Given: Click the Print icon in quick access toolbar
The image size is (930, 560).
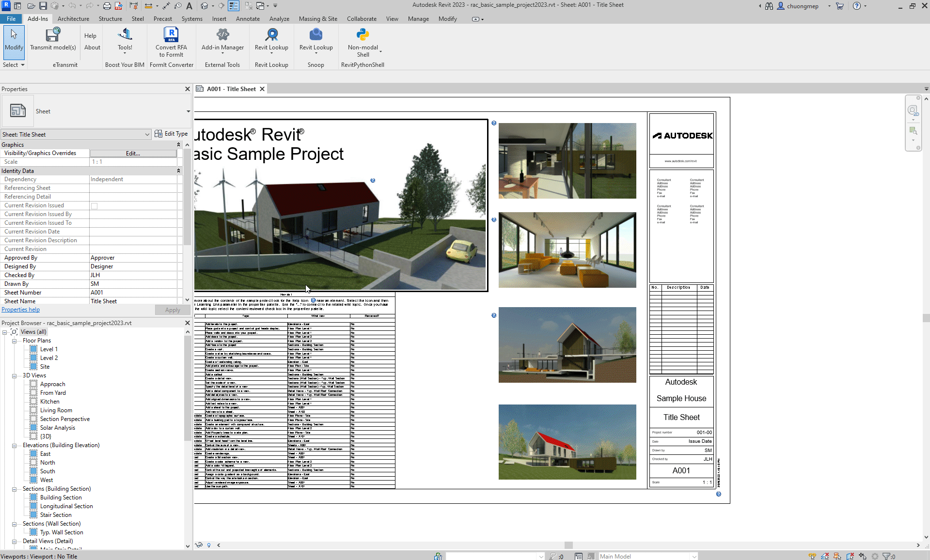Looking at the screenshot, I should click(107, 6).
